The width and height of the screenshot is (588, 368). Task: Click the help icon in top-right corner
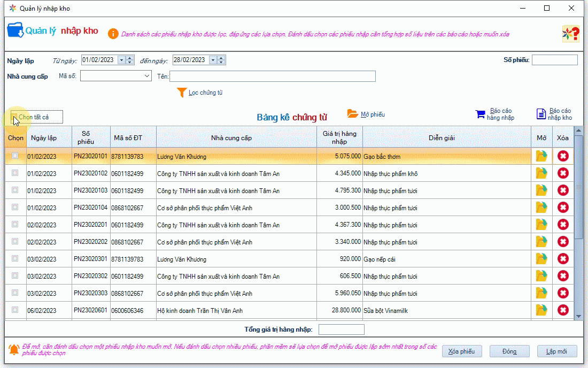[571, 34]
